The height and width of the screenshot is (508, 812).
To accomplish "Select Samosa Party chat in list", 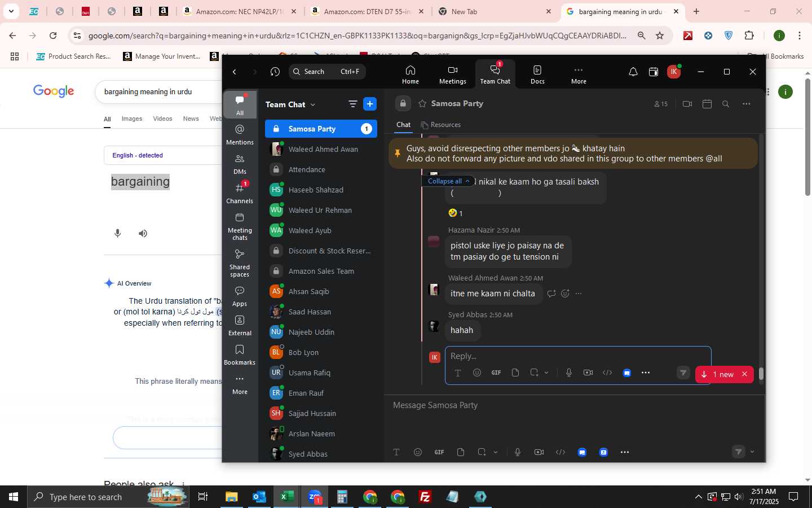I will click(x=321, y=129).
